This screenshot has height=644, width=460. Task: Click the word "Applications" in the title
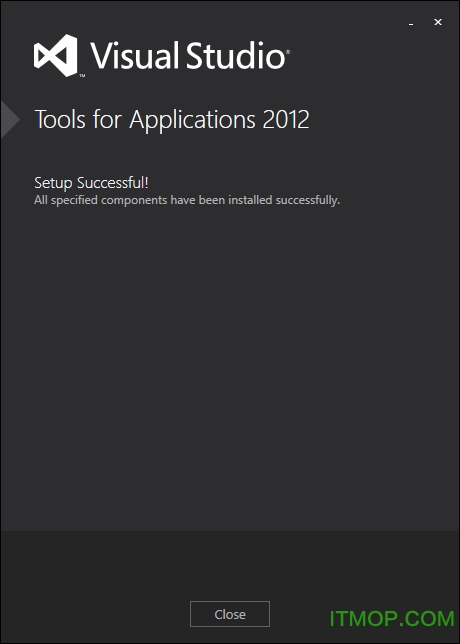click(193, 121)
